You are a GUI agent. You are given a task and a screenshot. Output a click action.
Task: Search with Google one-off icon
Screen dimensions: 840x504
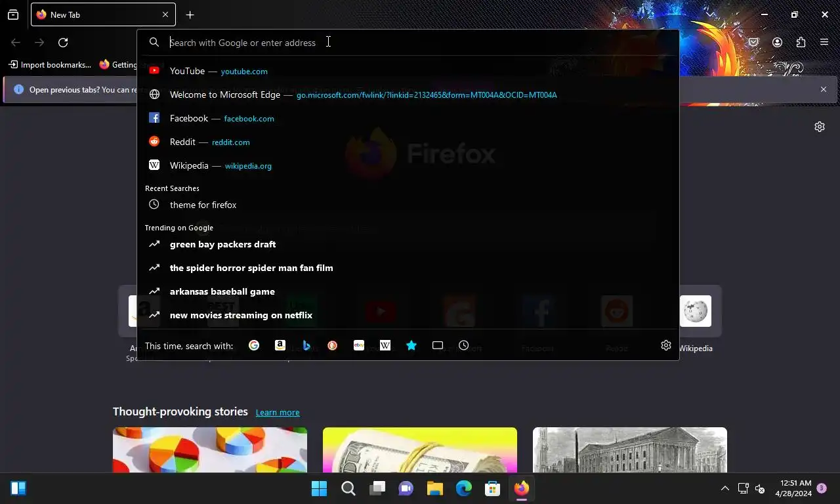pos(254,345)
